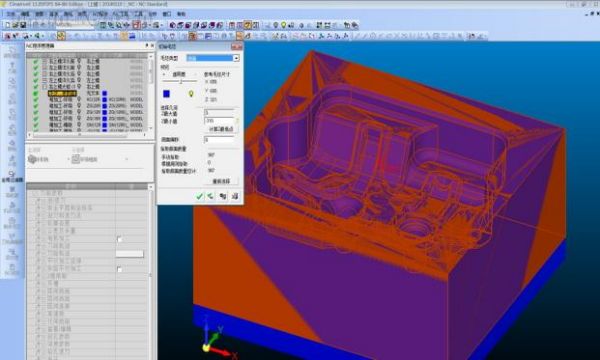The image size is (600, 360).
Task: Click the Save floppy-disk icon in the top toolbar
Action: point(23,25)
